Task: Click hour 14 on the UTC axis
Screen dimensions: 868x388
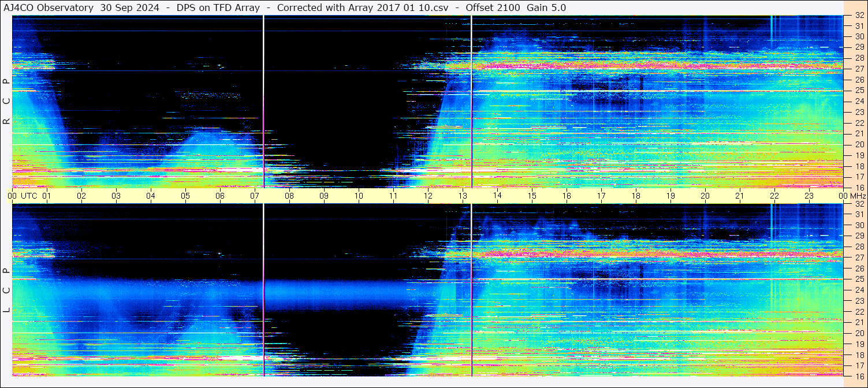Action: coord(497,196)
